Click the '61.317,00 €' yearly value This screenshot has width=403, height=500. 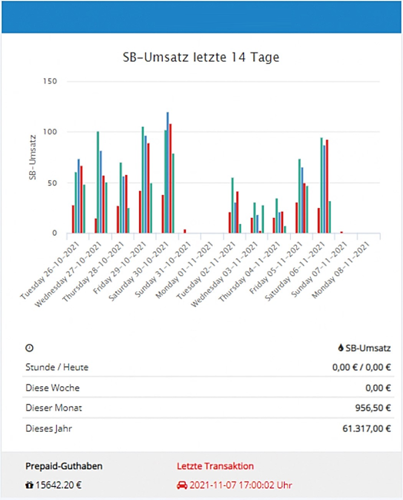pos(367,428)
